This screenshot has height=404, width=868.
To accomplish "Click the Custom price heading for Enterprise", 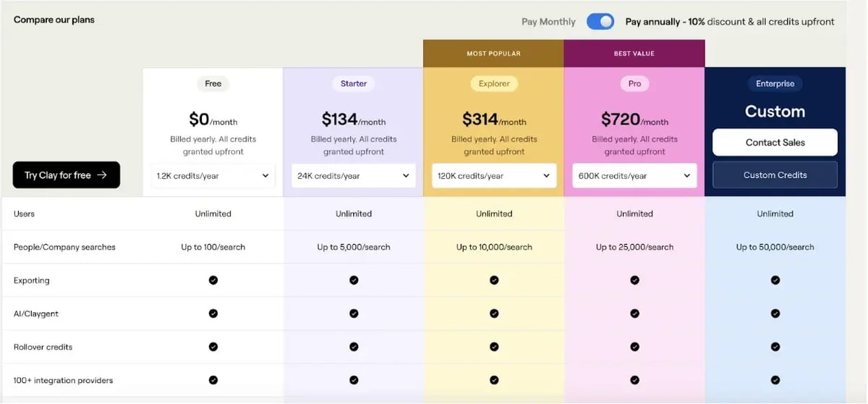I will 775,112.
